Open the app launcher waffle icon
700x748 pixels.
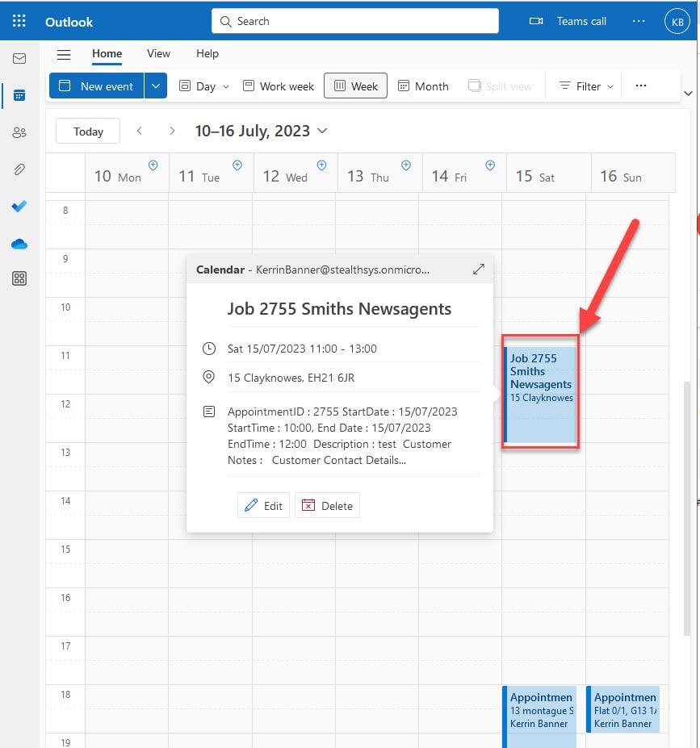pyautogui.click(x=19, y=21)
